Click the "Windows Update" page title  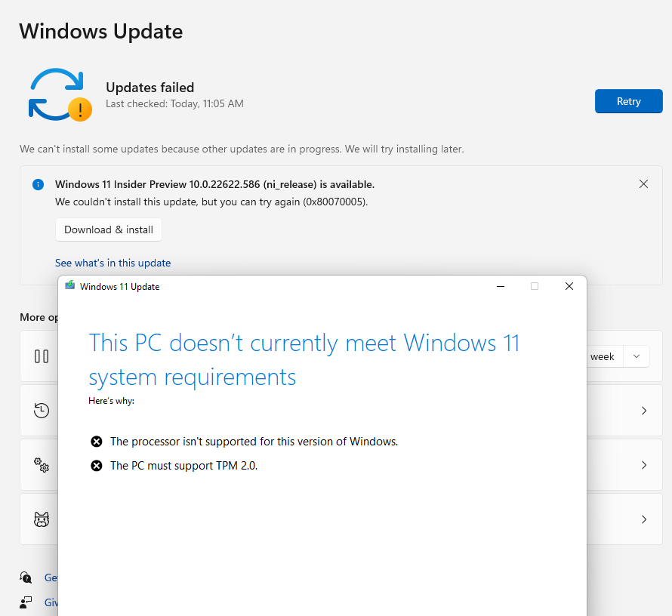click(x=101, y=31)
